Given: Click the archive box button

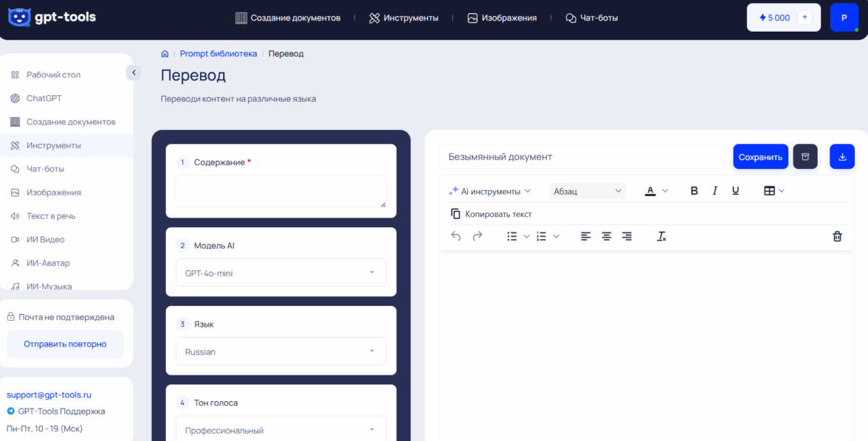Looking at the screenshot, I should 805,156.
